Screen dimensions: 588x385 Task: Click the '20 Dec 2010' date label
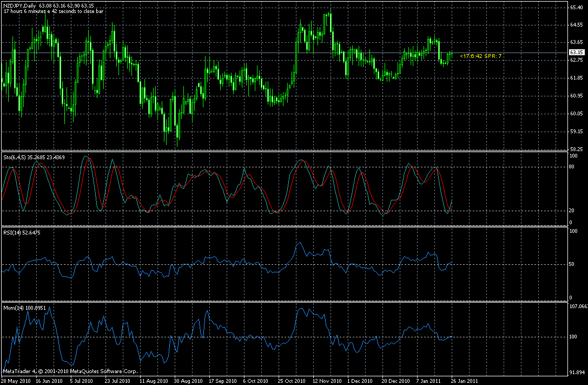pos(396,381)
